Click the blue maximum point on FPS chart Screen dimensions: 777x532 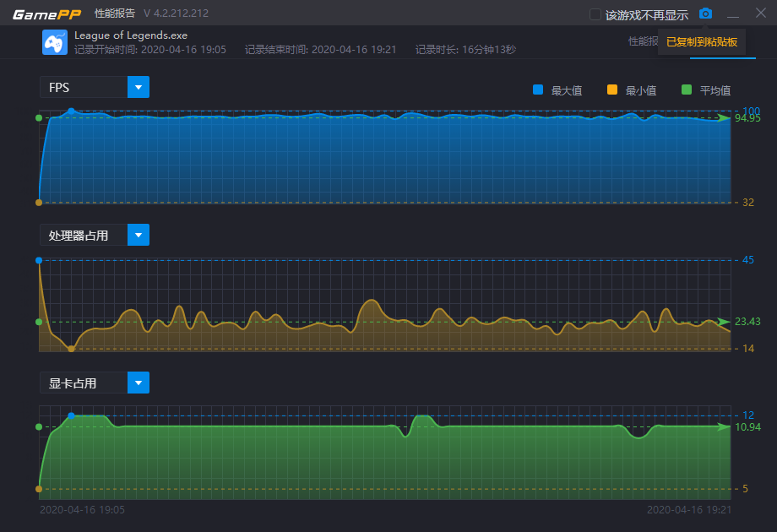click(x=72, y=111)
